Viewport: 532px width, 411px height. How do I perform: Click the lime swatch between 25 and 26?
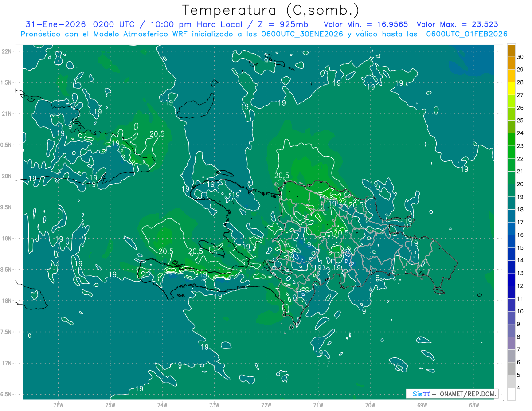511,114
